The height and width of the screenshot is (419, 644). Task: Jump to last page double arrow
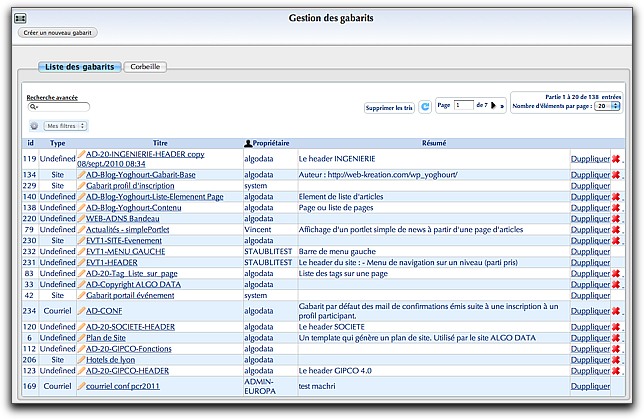pos(502,106)
